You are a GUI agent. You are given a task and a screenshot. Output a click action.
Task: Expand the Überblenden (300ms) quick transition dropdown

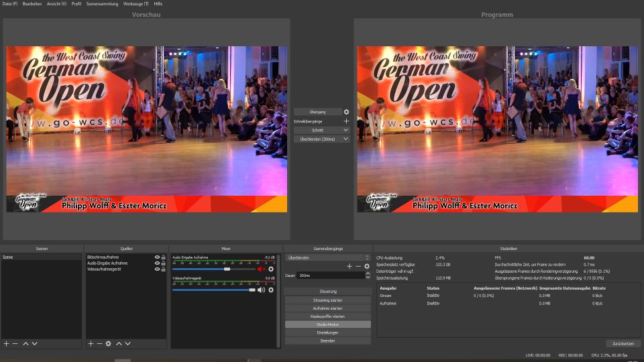[345, 139]
